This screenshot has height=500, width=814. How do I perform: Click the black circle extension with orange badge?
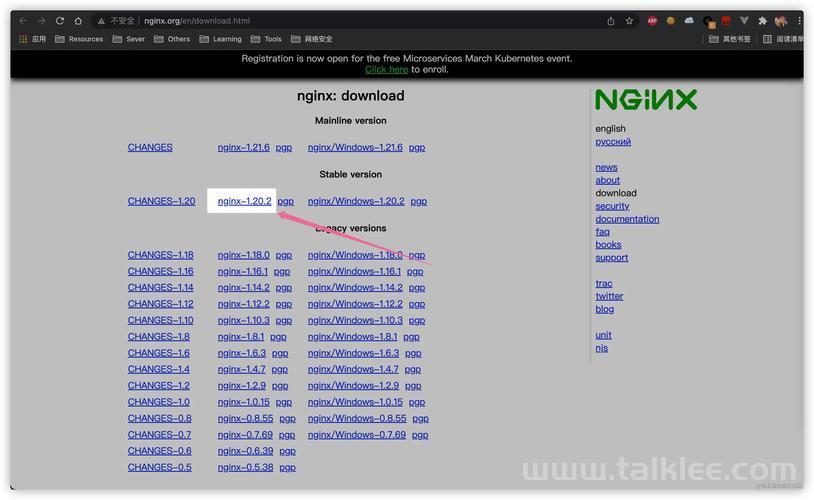[x=708, y=22]
